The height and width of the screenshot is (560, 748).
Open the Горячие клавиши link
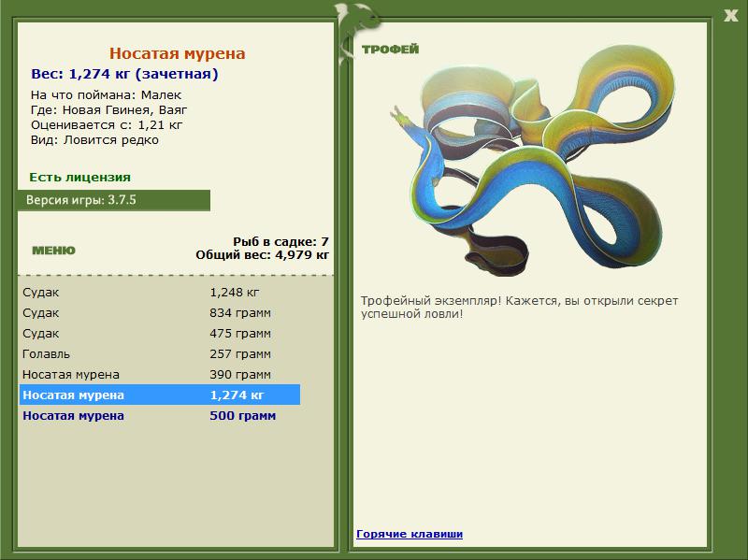pyautogui.click(x=410, y=534)
